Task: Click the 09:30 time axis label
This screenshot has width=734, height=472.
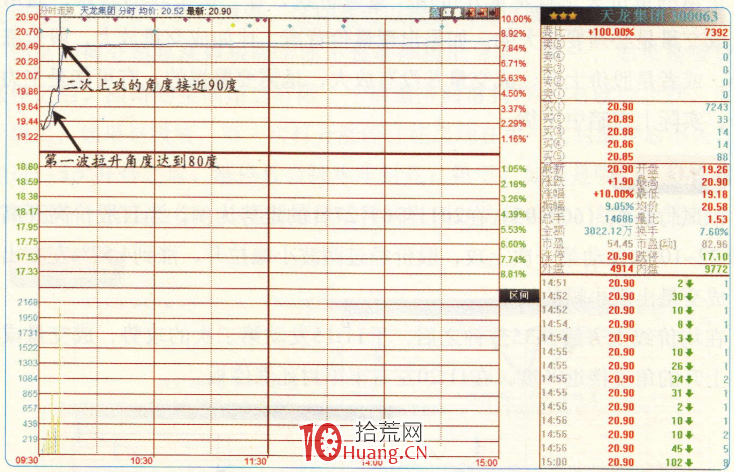Action: (x=27, y=460)
